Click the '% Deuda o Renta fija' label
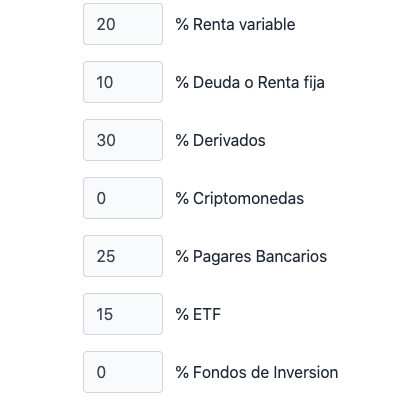Screen dimensions: 405x398 250,83
